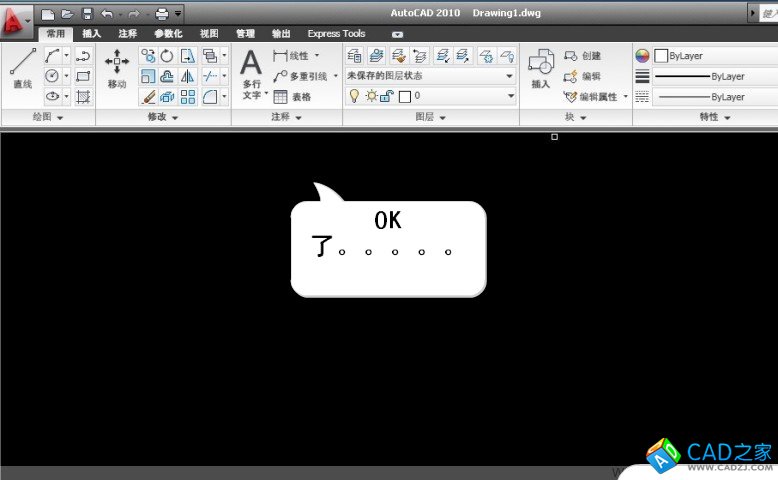Open the Multiline Text (多行文字) tool
778x480 pixels.
coord(251,74)
